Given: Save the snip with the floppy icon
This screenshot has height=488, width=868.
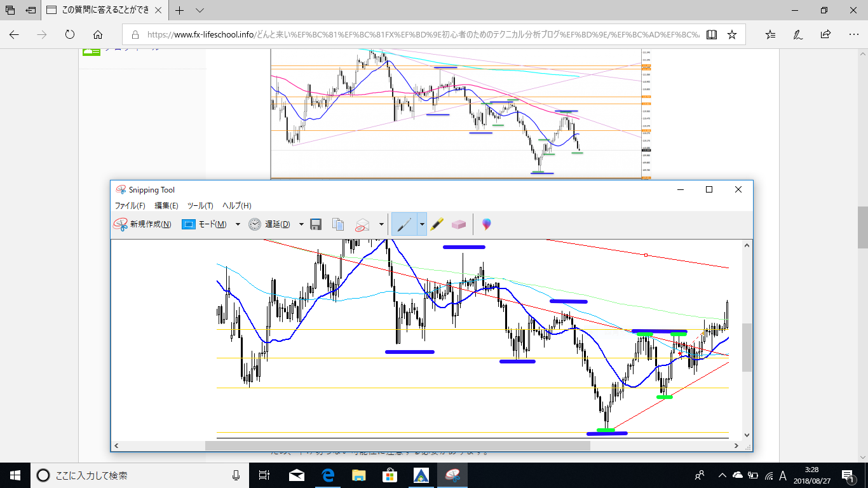Looking at the screenshot, I should pos(316,224).
